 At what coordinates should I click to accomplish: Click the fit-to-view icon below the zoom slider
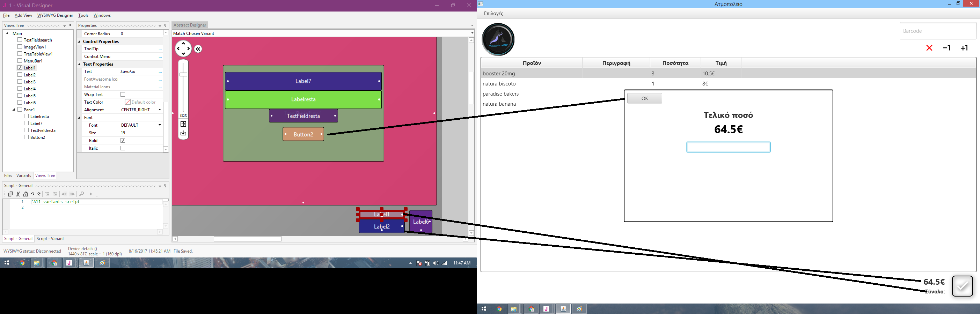(183, 124)
